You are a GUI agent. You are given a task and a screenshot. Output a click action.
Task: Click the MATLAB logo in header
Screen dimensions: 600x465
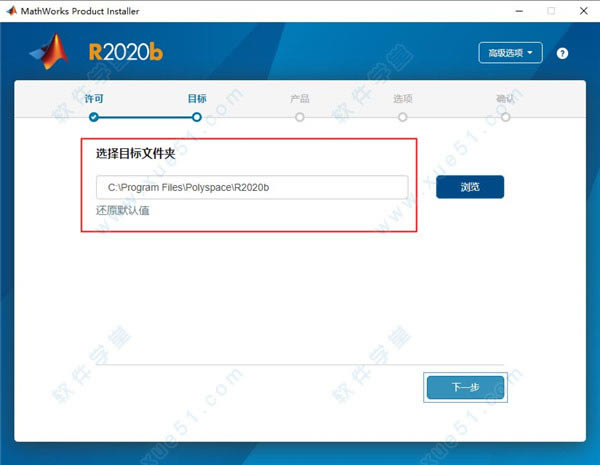(49, 52)
